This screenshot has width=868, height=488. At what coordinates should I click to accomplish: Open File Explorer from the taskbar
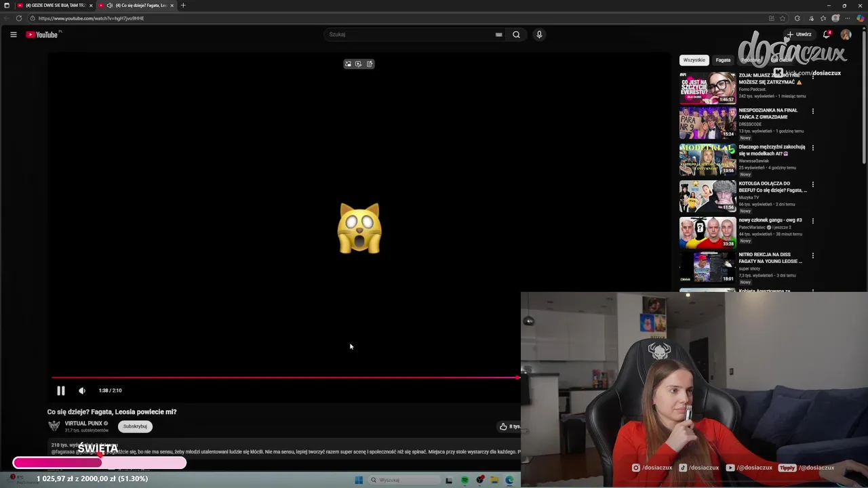[495, 480]
